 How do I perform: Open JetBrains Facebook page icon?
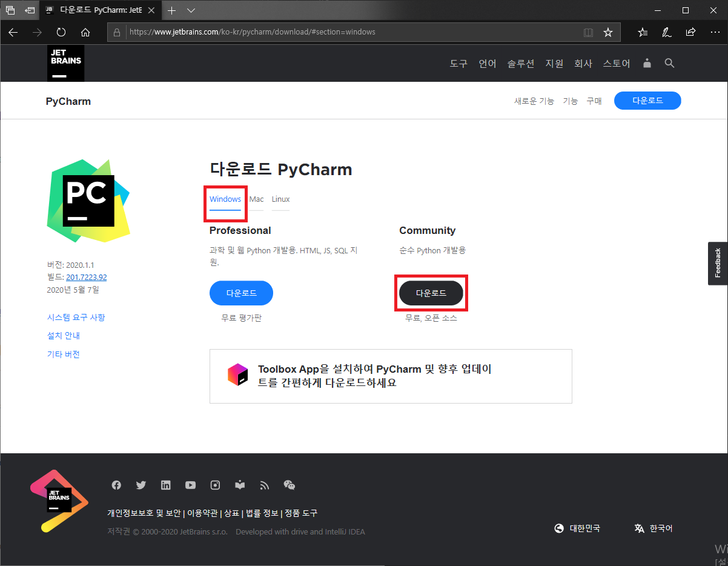coord(116,485)
